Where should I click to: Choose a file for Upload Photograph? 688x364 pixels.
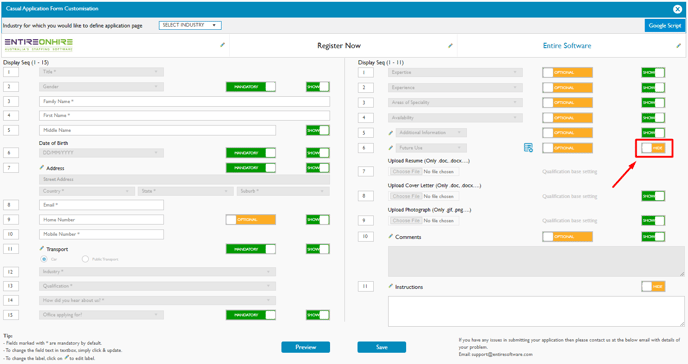[406, 221]
